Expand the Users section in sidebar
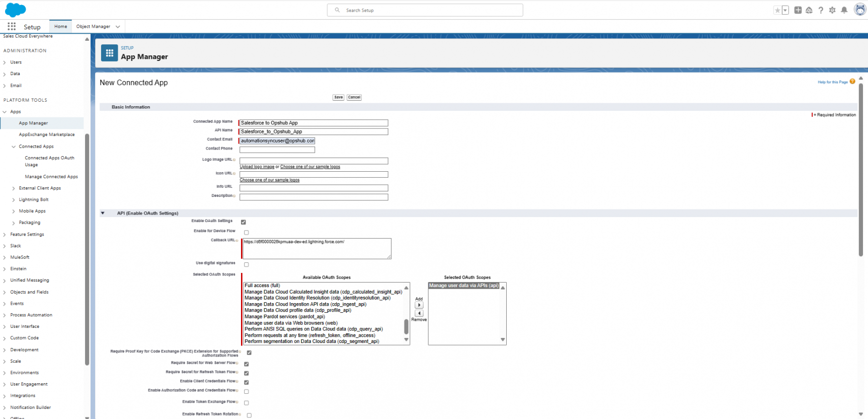 (x=5, y=62)
